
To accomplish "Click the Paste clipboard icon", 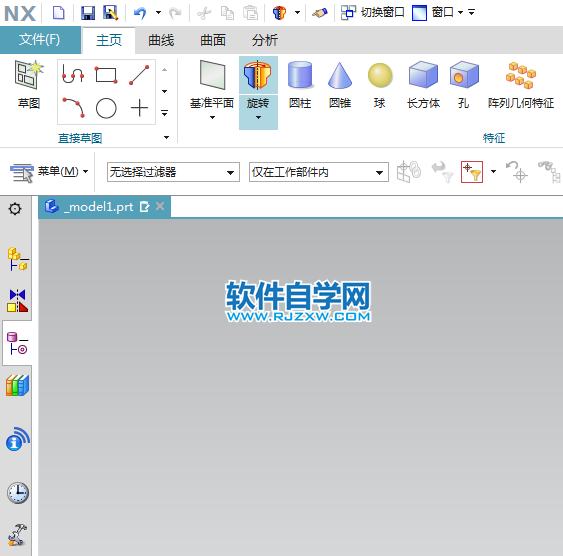I will coord(250,13).
